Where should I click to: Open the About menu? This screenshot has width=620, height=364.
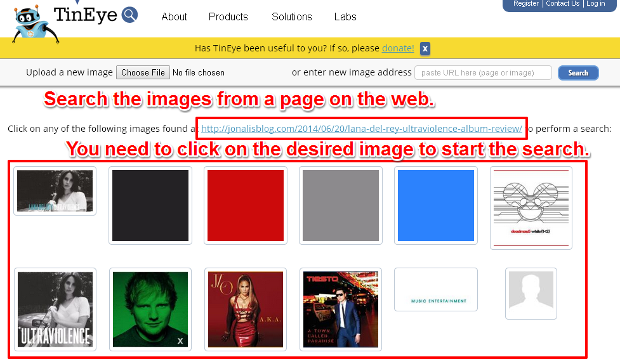(x=175, y=17)
